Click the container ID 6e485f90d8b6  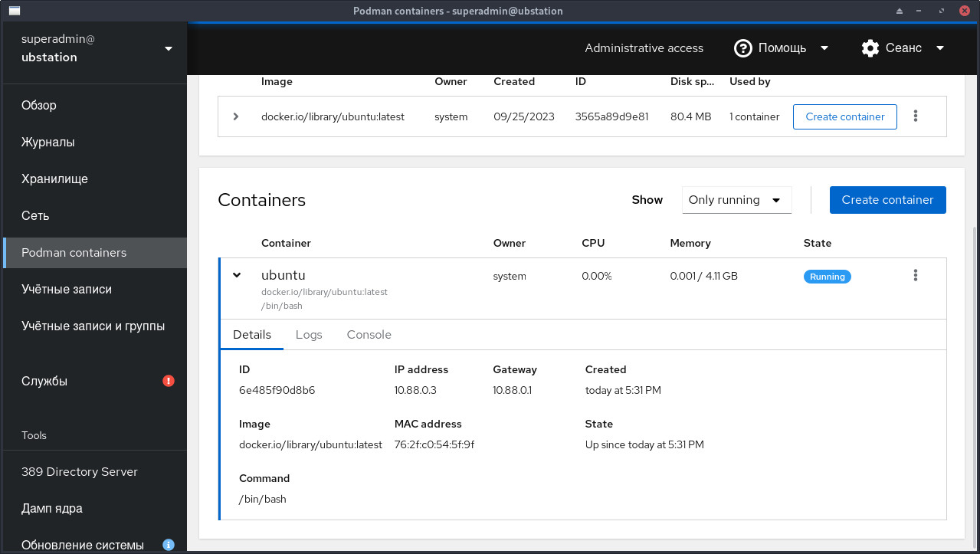coord(277,390)
